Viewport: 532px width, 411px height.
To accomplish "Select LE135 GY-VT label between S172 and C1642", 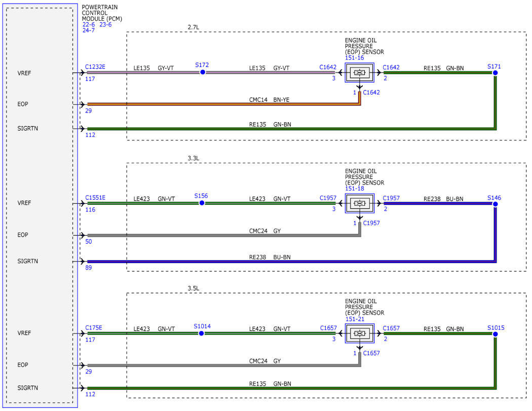I will point(270,68).
